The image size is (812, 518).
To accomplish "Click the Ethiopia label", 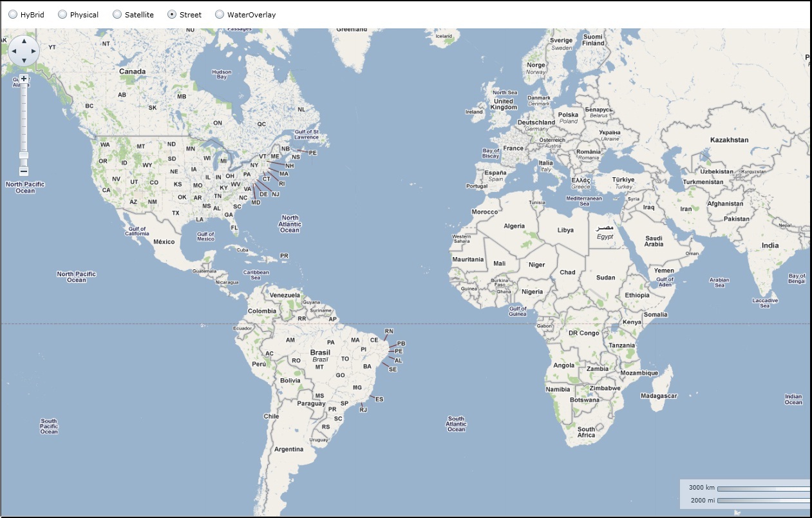I will click(637, 295).
